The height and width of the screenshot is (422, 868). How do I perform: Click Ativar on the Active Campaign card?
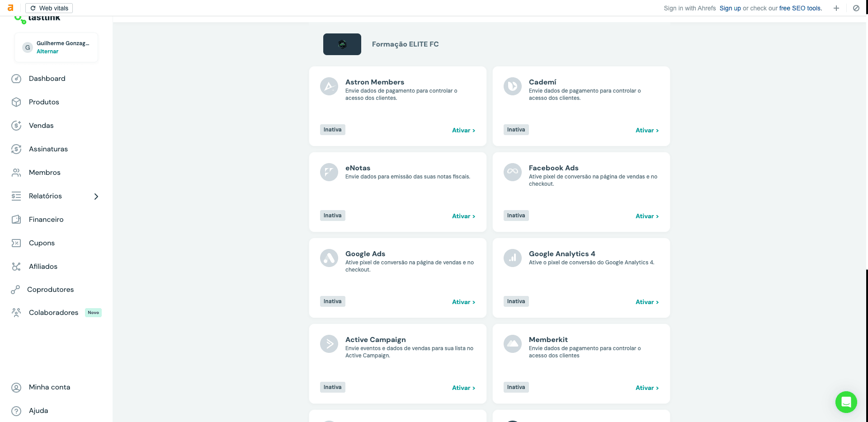463,388
